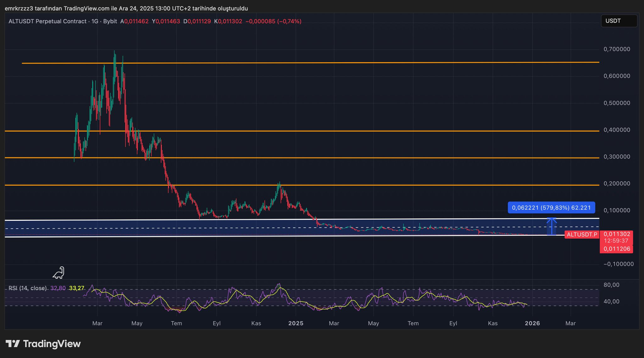The image size is (644, 358).
Task: Open the ALTUSDT Perpetual Contract symbol title
Action: (47, 21)
